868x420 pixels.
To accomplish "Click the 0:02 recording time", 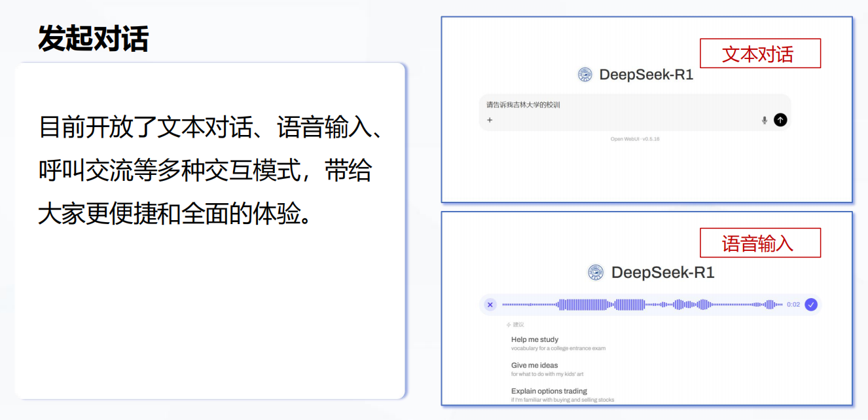I will (x=793, y=305).
